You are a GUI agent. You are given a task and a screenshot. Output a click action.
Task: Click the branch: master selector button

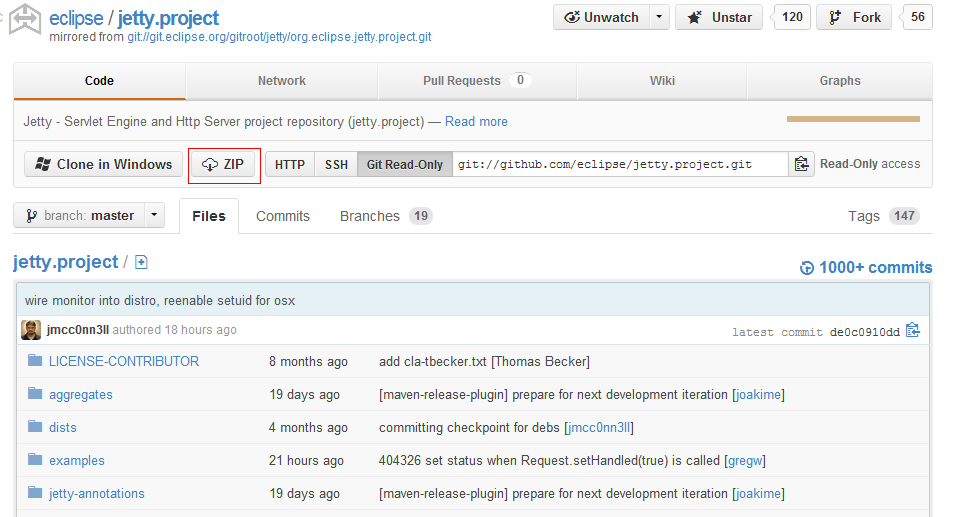pos(79,215)
